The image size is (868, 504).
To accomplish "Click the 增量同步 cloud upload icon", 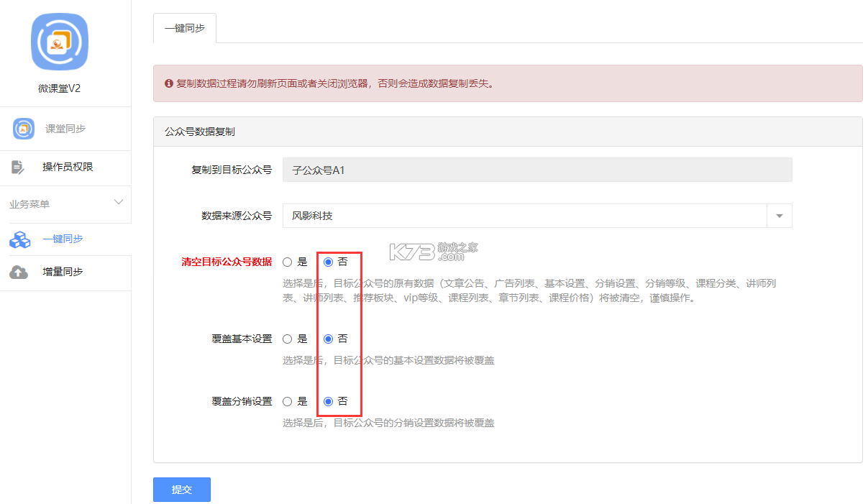I will (19, 272).
